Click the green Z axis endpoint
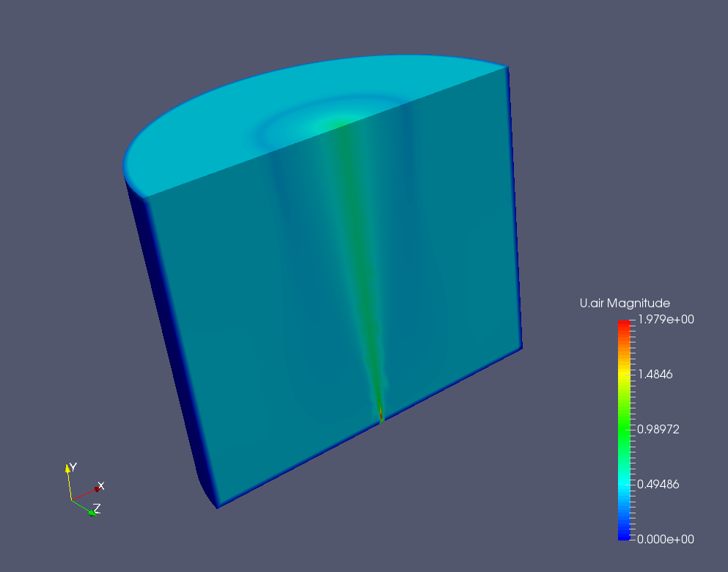This screenshot has height=572, width=728. coord(92,512)
